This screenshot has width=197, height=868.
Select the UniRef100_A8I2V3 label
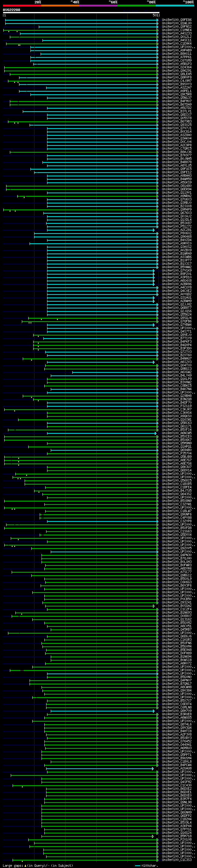pyautogui.click(x=177, y=362)
